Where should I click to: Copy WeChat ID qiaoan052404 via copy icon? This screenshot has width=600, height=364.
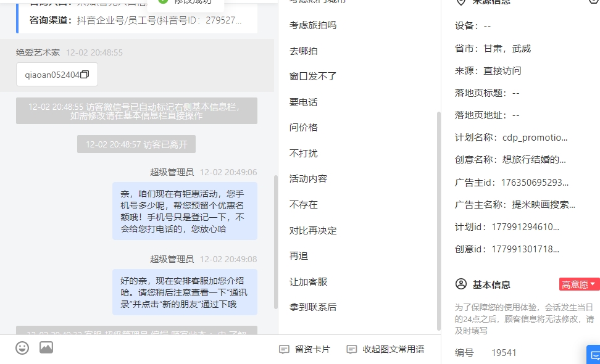(85, 74)
